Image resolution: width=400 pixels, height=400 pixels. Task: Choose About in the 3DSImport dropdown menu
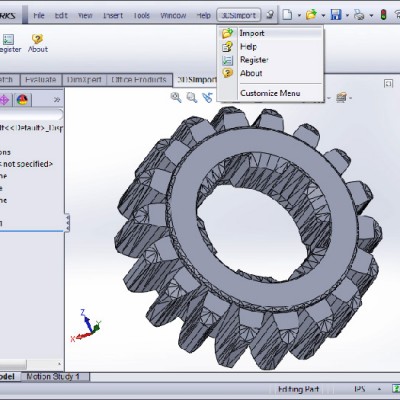(270, 73)
